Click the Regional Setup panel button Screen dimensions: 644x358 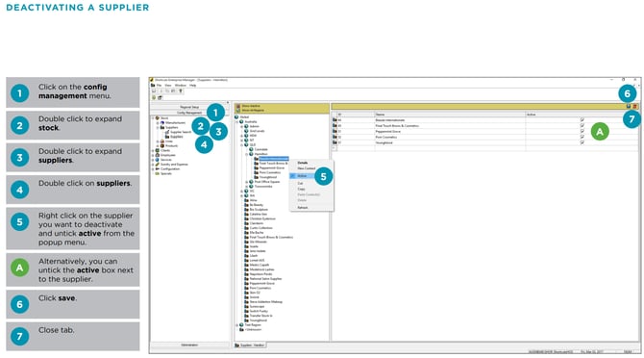[x=189, y=107]
